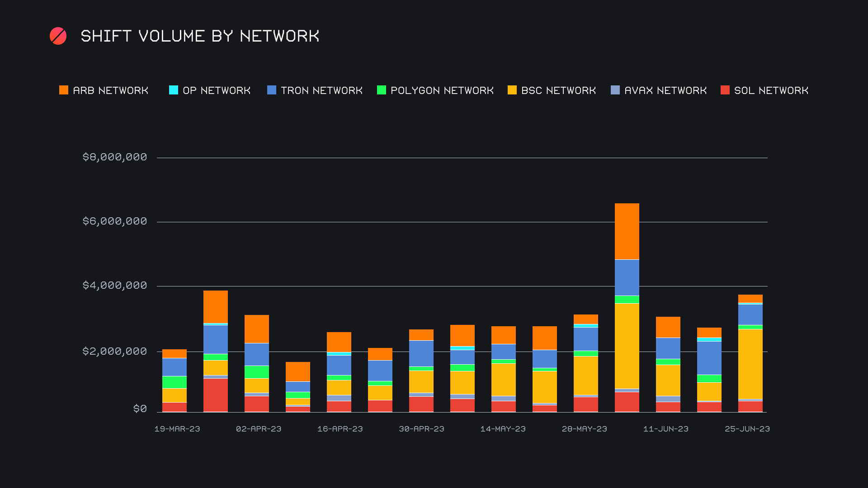Select the 25-JUN-23 date label
This screenshot has height=488, width=868.
coord(747,429)
